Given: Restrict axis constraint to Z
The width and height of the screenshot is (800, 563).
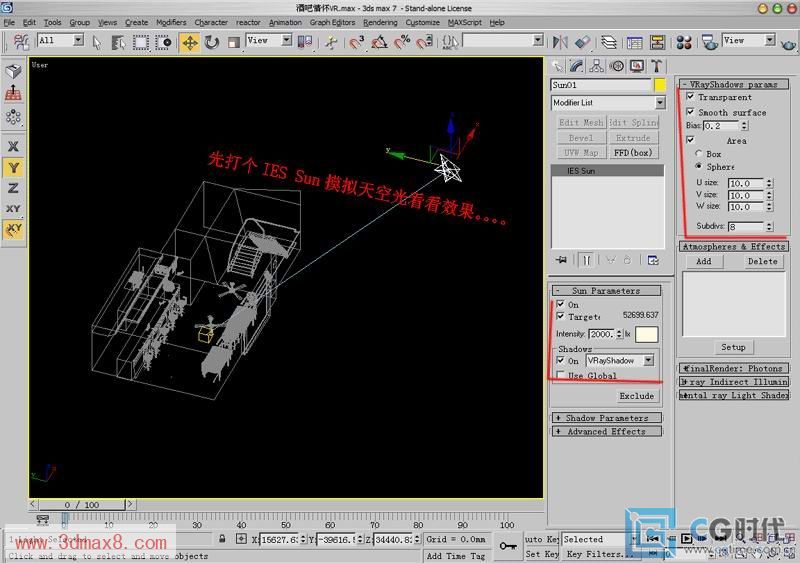Looking at the screenshot, I should (x=13, y=188).
